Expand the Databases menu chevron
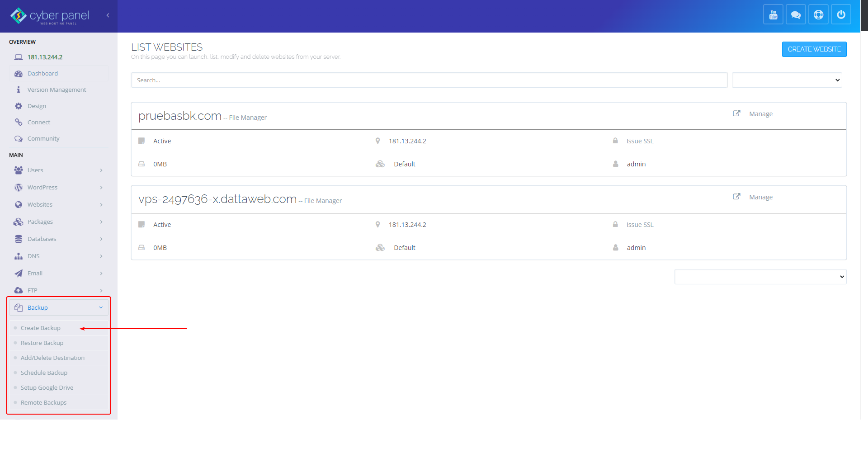868x472 pixels. tap(101, 239)
